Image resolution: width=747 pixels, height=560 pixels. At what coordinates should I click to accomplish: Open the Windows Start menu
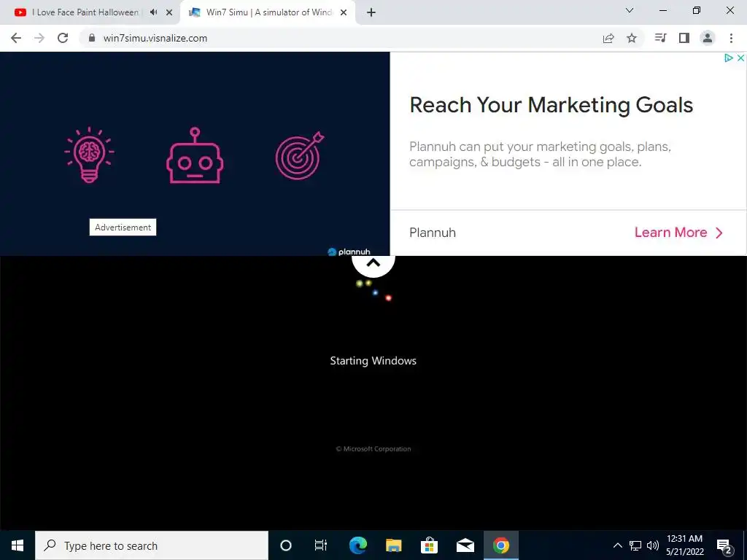[18, 545]
